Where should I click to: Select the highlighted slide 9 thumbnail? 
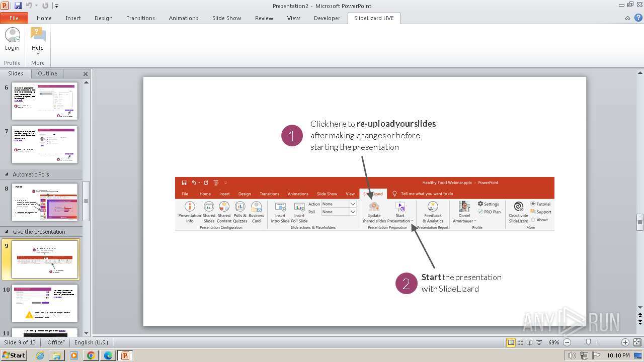45,259
